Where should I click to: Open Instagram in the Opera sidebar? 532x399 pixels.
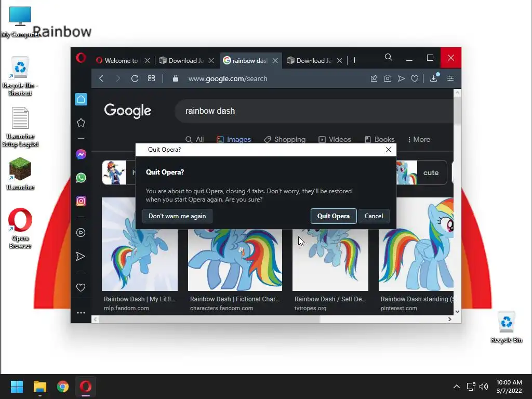[x=81, y=201]
